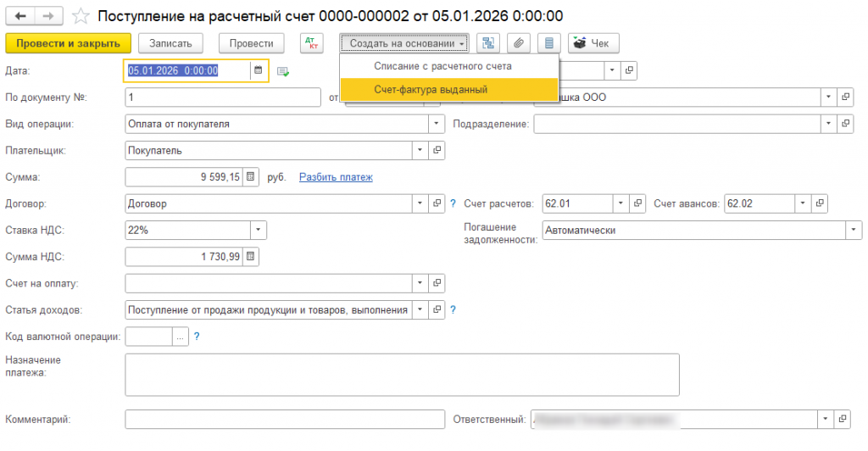Click the Назначение платежа text area
The height and width of the screenshot is (451, 868).
(x=403, y=375)
